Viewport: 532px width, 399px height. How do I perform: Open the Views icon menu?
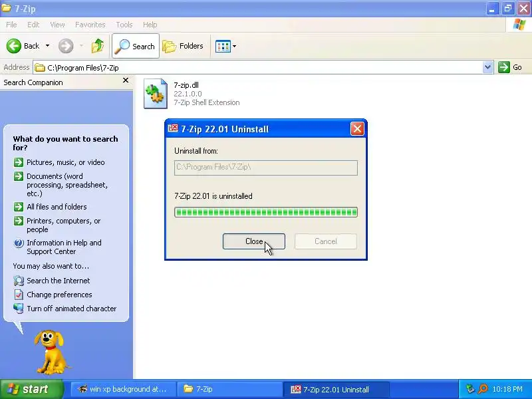pos(223,46)
